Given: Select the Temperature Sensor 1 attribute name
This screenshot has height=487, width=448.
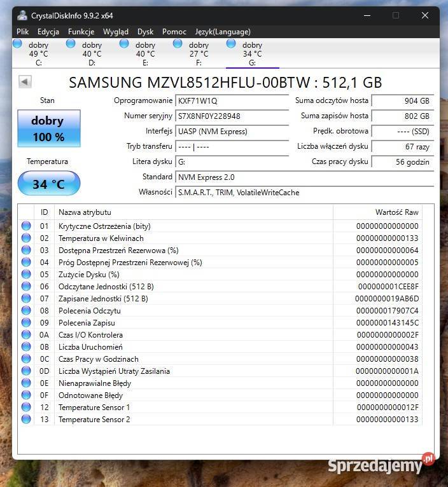Looking at the screenshot, I should click(94, 407).
